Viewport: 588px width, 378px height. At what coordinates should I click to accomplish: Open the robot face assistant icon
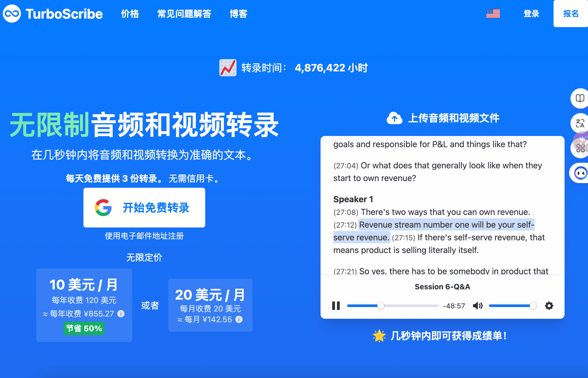pyautogui.click(x=581, y=173)
